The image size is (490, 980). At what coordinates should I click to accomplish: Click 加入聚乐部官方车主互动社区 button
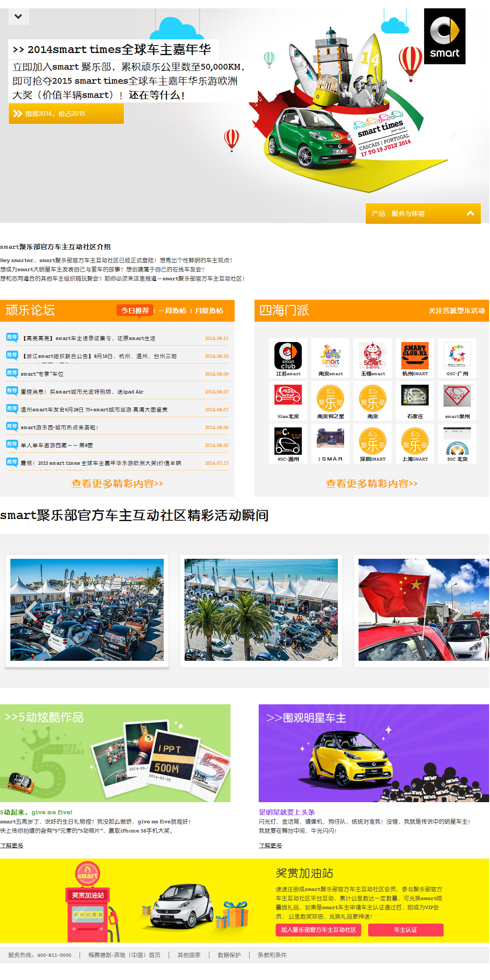(x=318, y=930)
